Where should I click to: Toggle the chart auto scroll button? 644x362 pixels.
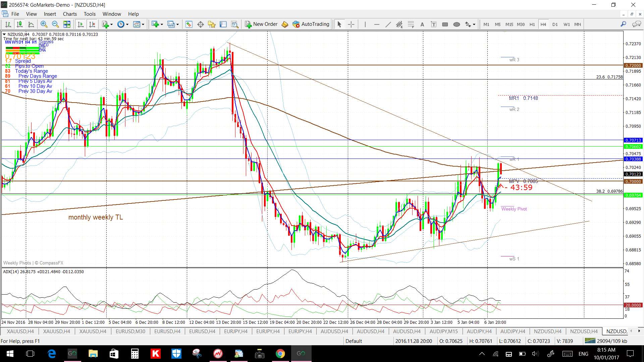(x=80, y=24)
